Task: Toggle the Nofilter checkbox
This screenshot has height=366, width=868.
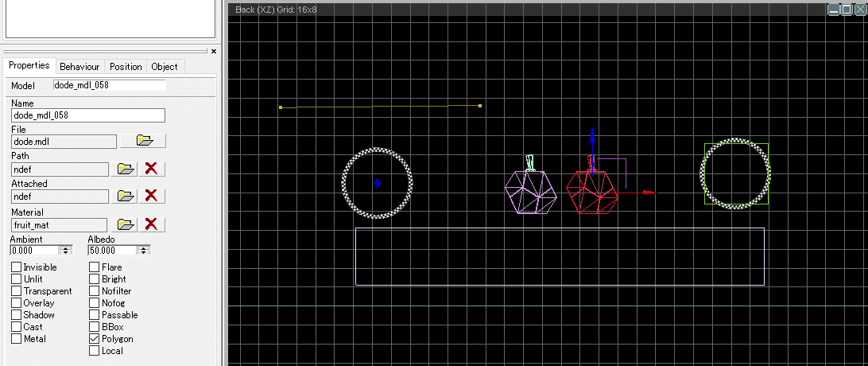Action: pos(94,291)
